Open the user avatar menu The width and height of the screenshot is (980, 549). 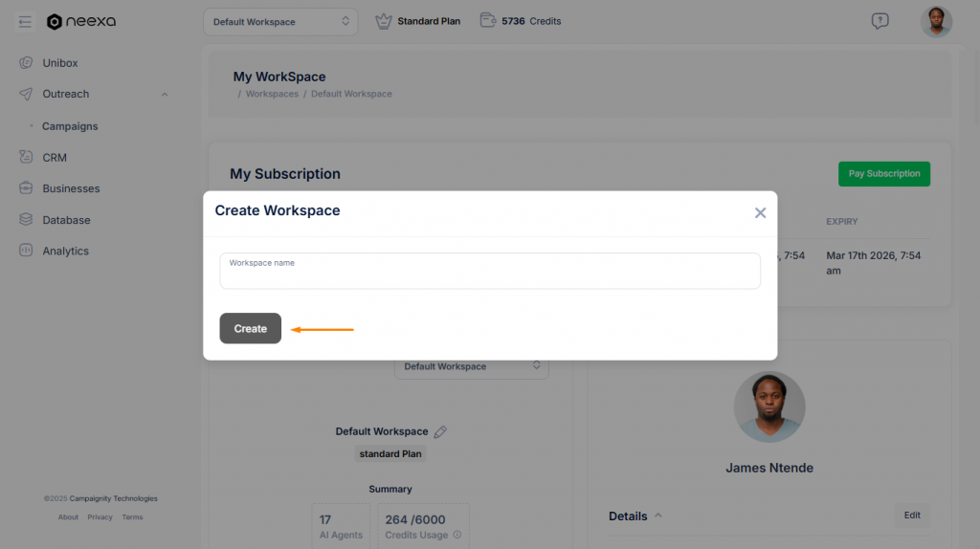click(936, 22)
